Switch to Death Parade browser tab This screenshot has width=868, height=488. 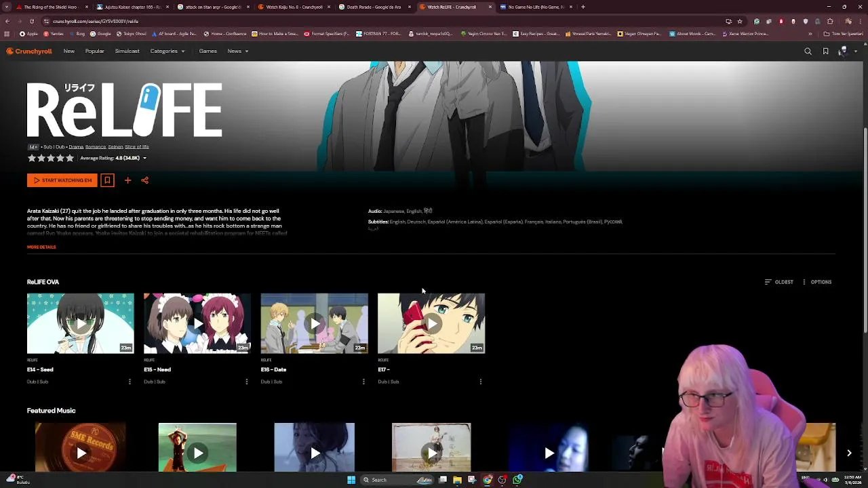(x=374, y=7)
